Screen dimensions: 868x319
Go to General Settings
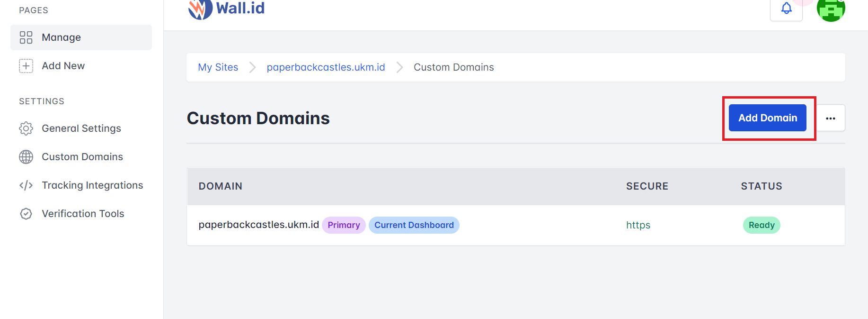coord(81,128)
